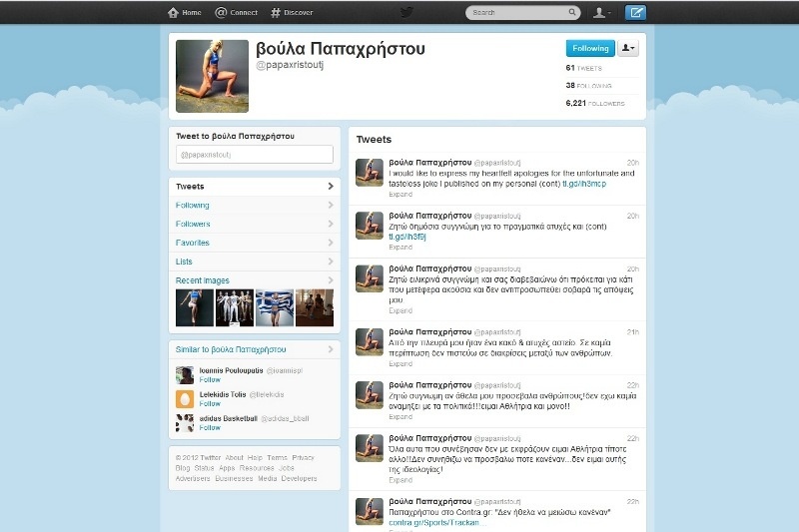Open footer Blog link
The width and height of the screenshot is (799, 532).
tap(183, 468)
